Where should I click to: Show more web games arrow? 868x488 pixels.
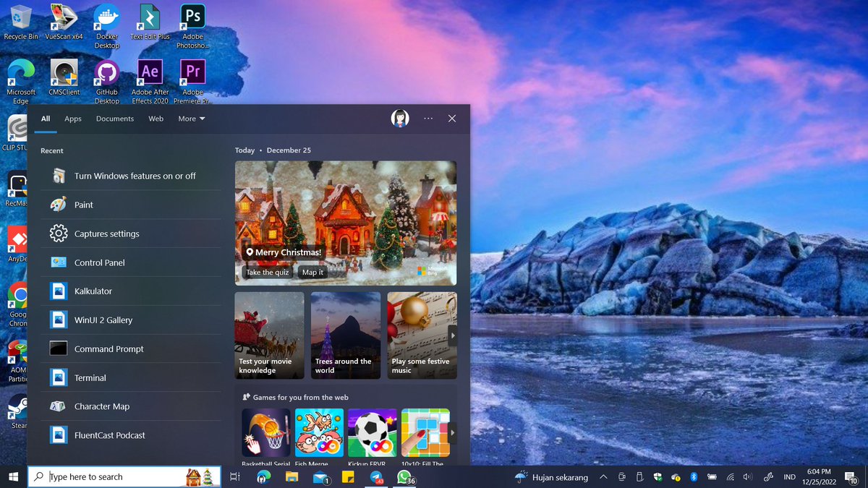click(x=453, y=433)
